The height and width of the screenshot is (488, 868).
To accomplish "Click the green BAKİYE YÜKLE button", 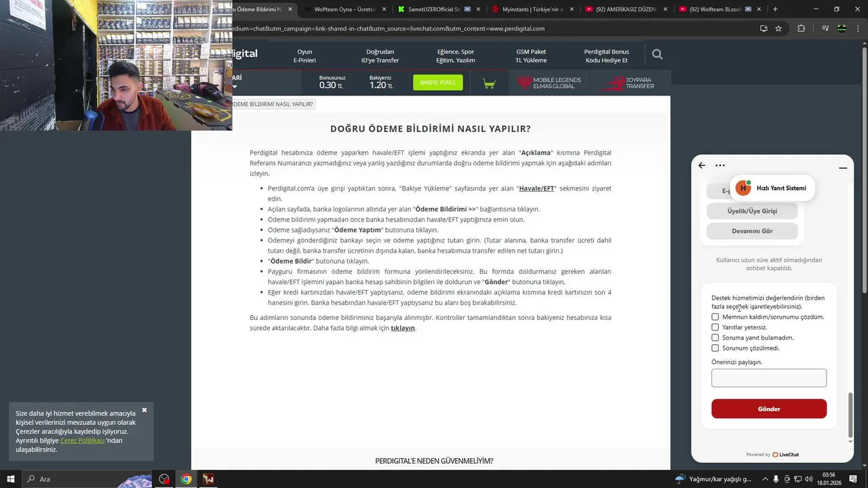I will coord(438,83).
